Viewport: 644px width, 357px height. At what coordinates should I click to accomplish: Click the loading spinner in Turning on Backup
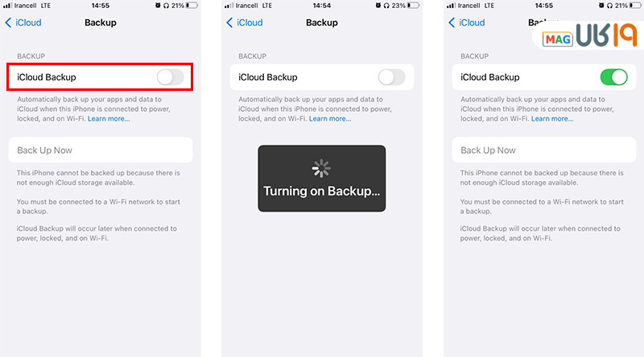pos(321,168)
